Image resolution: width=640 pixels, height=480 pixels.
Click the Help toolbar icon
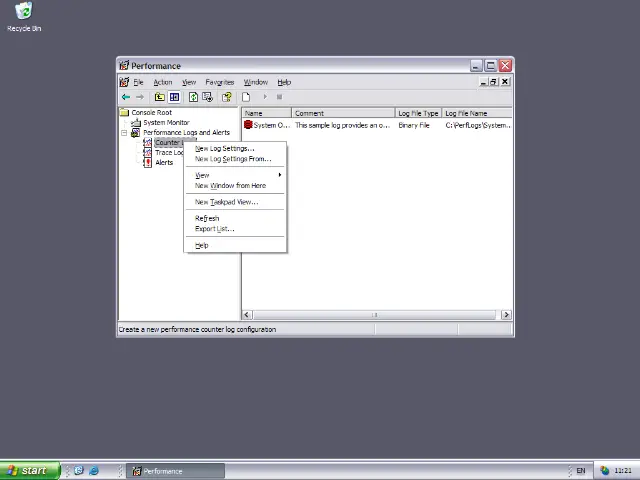pyautogui.click(x=227, y=97)
